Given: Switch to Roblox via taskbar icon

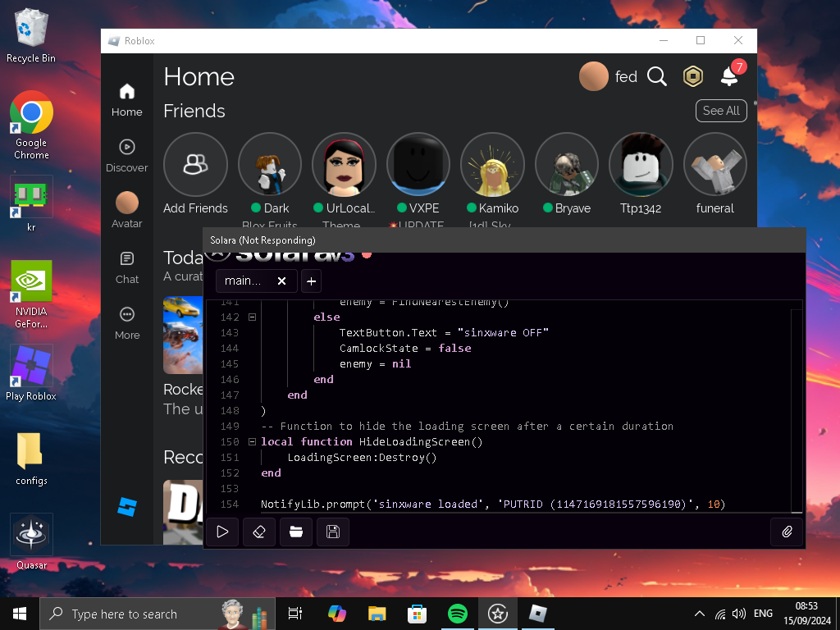Looking at the screenshot, I should pyautogui.click(x=538, y=614).
